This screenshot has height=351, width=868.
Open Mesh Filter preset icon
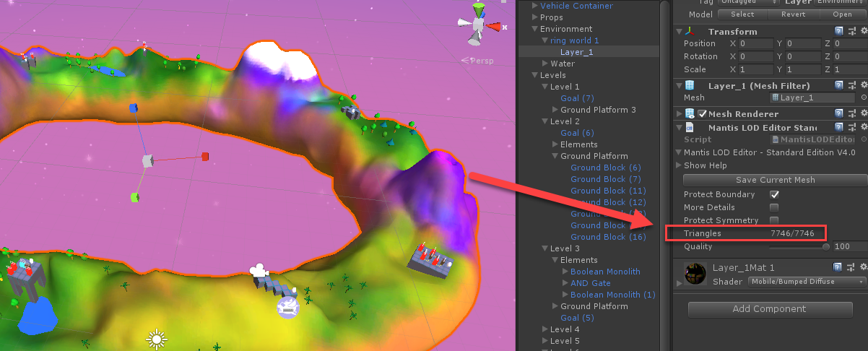tap(851, 85)
